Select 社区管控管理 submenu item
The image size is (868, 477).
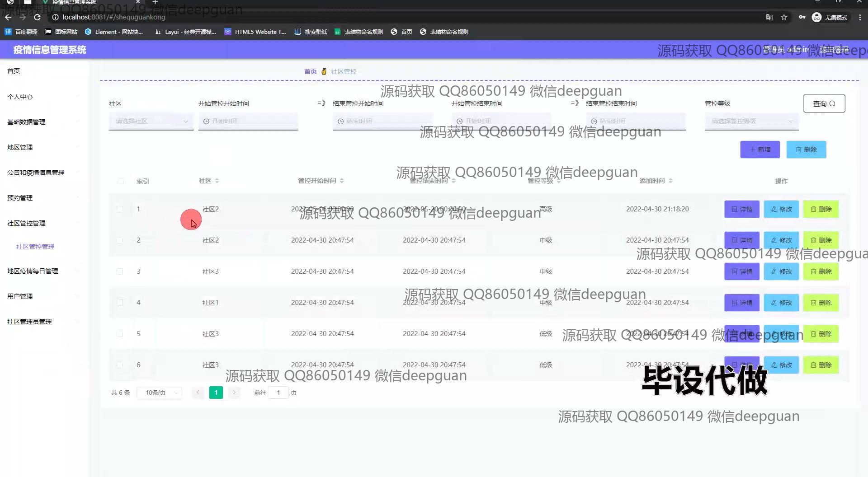(35, 247)
